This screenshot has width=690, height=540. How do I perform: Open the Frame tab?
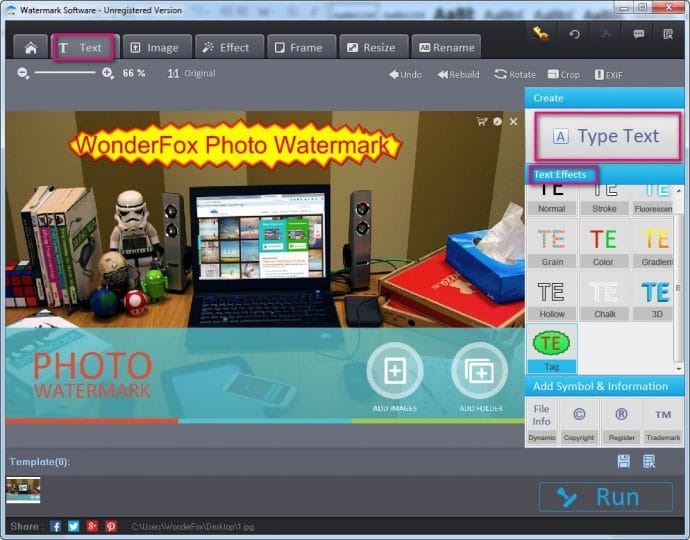point(297,47)
